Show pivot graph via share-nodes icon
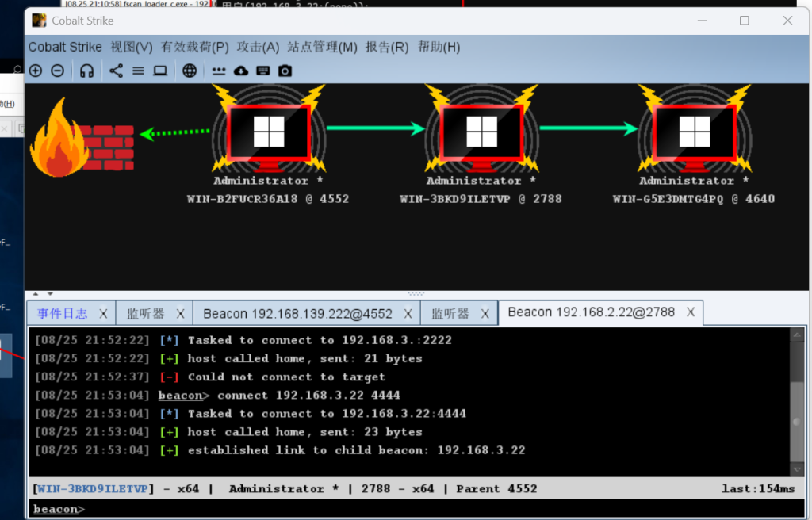 click(x=116, y=71)
